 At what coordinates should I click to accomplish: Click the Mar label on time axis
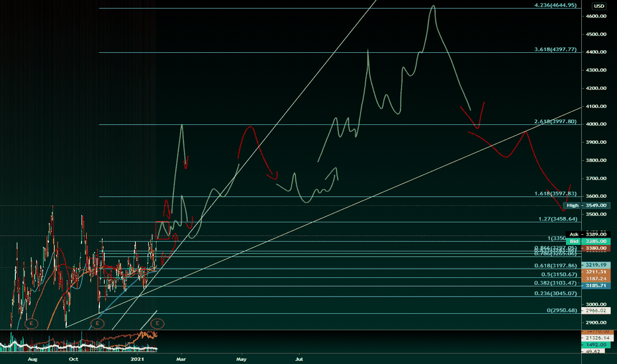(x=181, y=359)
